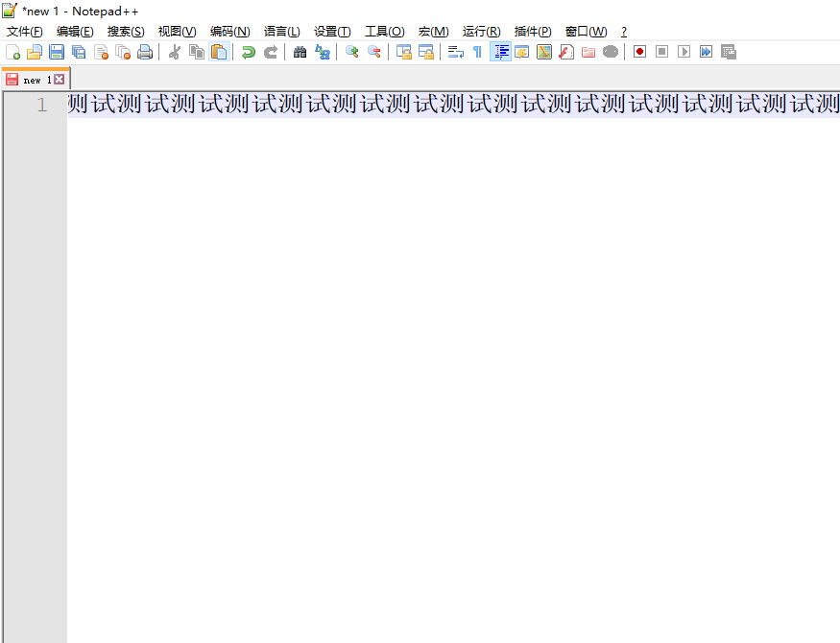The image size is (840, 643).
Task: Open the 宏(M) menu
Action: tap(433, 31)
